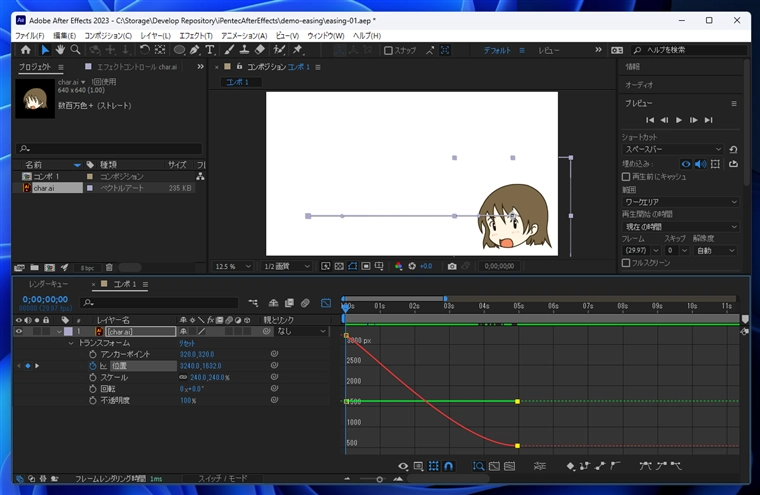Image resolution: width=760 pixels, height=495 pixels.
Task: Click fit all graphs to view icon
Action: pyautogui.click(x=509, y=466)
